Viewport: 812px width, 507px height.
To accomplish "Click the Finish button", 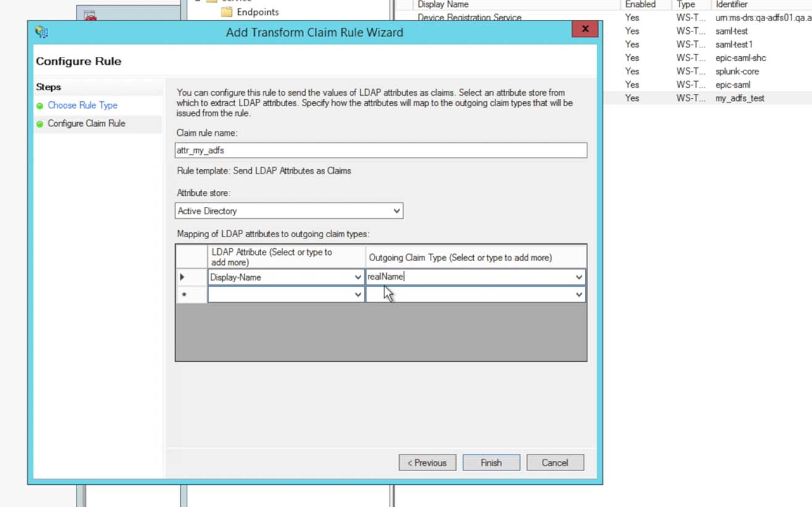I will tap(491, 463).
